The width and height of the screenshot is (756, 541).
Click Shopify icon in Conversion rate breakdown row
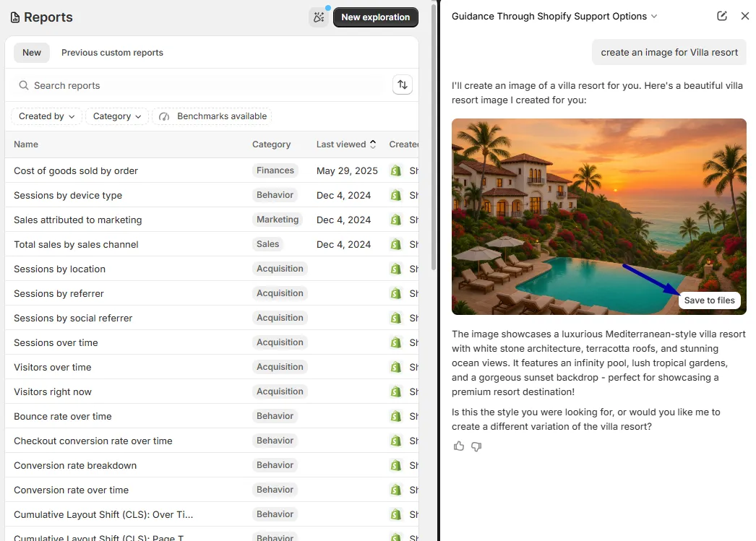click(x=396, y=465)
